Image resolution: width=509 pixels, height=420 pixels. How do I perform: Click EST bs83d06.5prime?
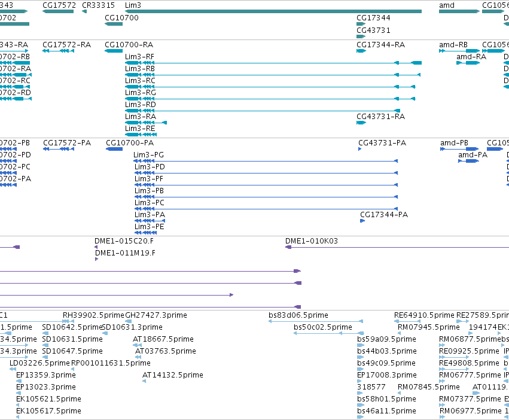coord(298,315)
